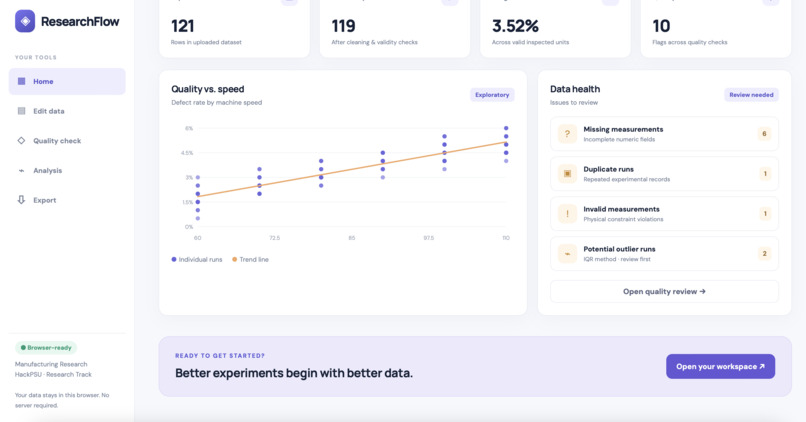This screenshot has height=422, width=806.
Task: Click the Quality vs. speed heading
Action: [208, 89]
